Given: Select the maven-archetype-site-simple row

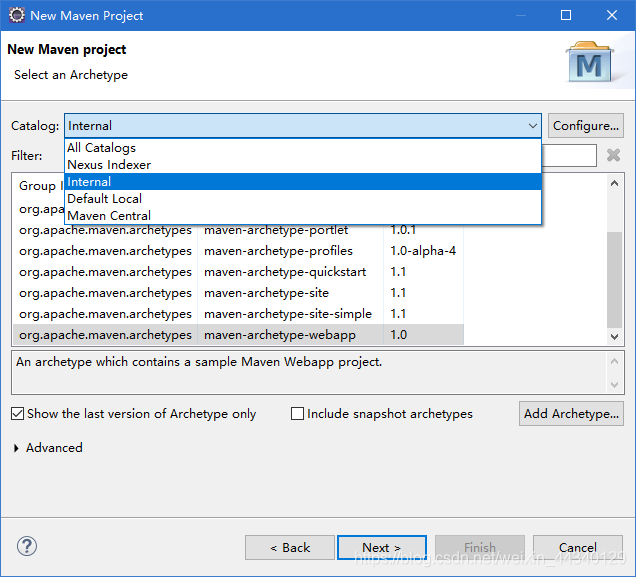Looking at the screenshot, I should [x=238, y=314].
